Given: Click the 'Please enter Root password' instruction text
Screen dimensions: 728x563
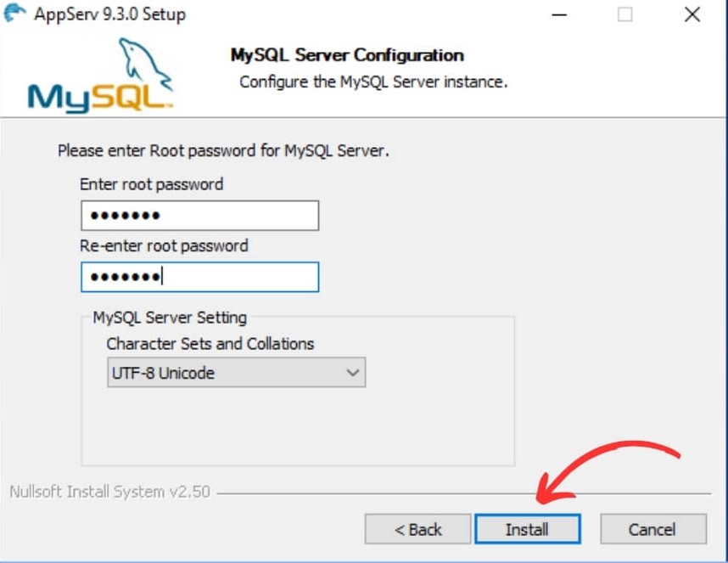Looking at the screenshot, I should [x=223, y=151].
